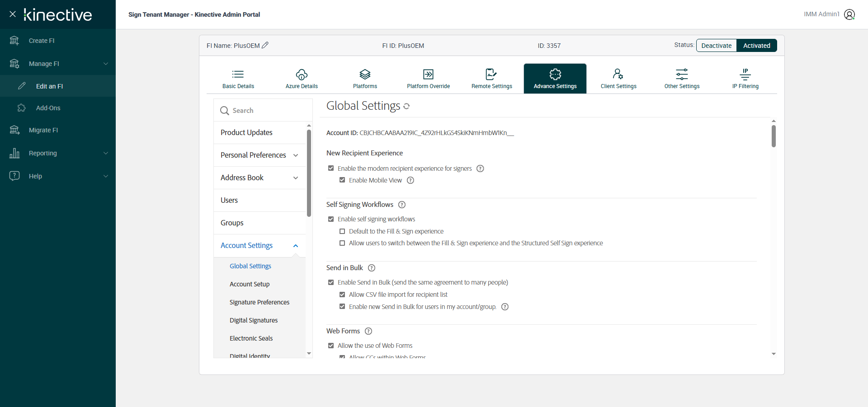Click the help icon next to Web Forms
Screen dimensions: 868x407
point(368,331)
